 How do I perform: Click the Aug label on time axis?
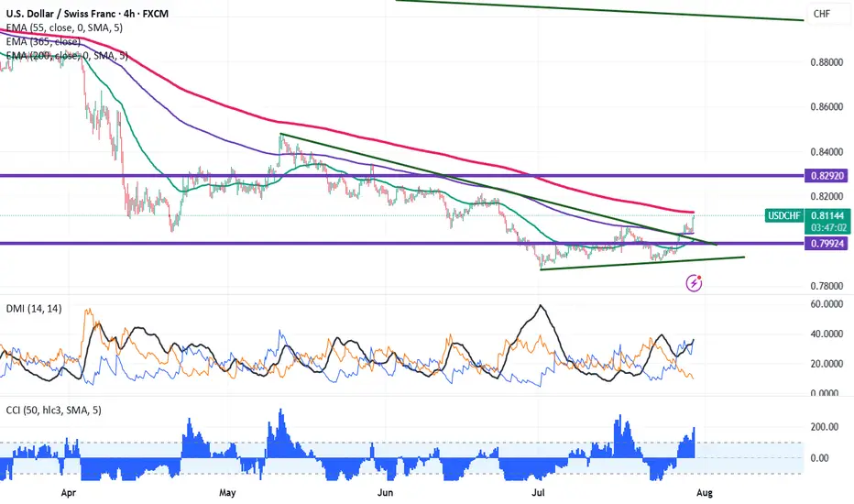(x=705, y=493)
